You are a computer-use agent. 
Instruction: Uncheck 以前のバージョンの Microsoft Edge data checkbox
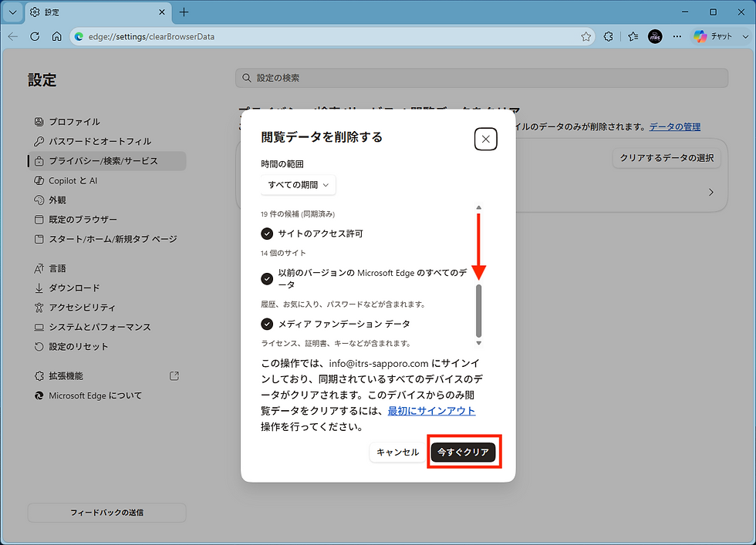(267, 278)
